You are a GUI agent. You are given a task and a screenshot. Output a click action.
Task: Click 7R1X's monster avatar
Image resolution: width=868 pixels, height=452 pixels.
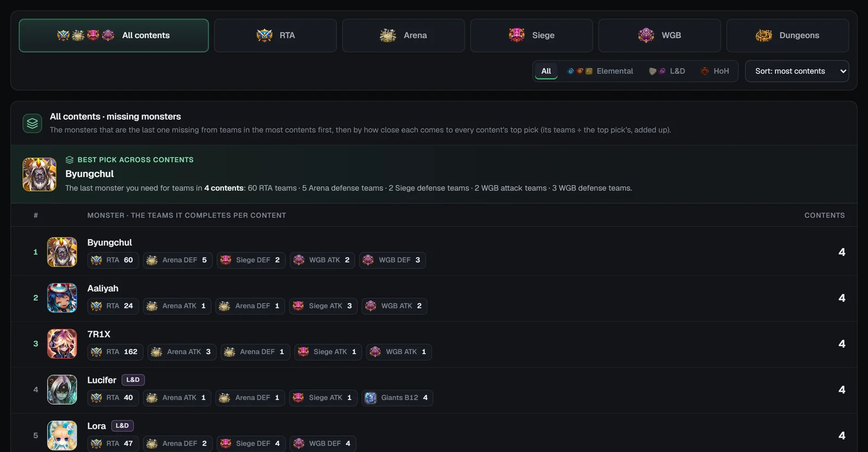[x=62, y=344]
